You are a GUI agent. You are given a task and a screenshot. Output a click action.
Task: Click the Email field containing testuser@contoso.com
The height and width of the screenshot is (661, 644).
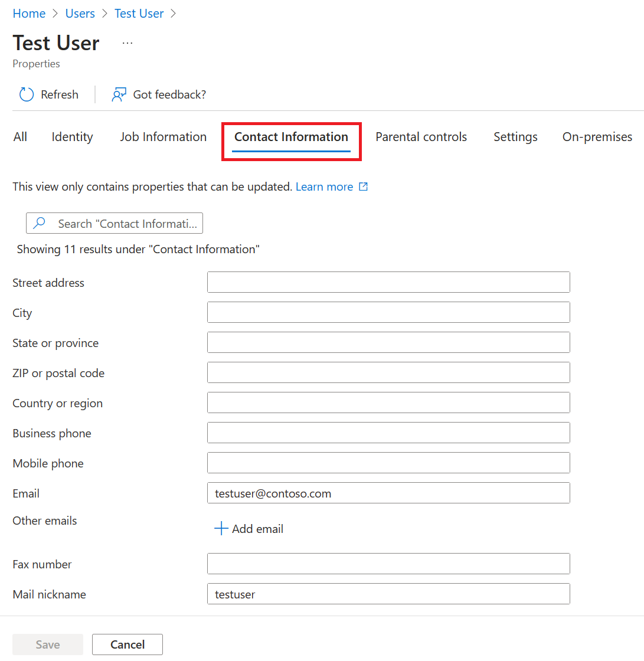(388, 493)
